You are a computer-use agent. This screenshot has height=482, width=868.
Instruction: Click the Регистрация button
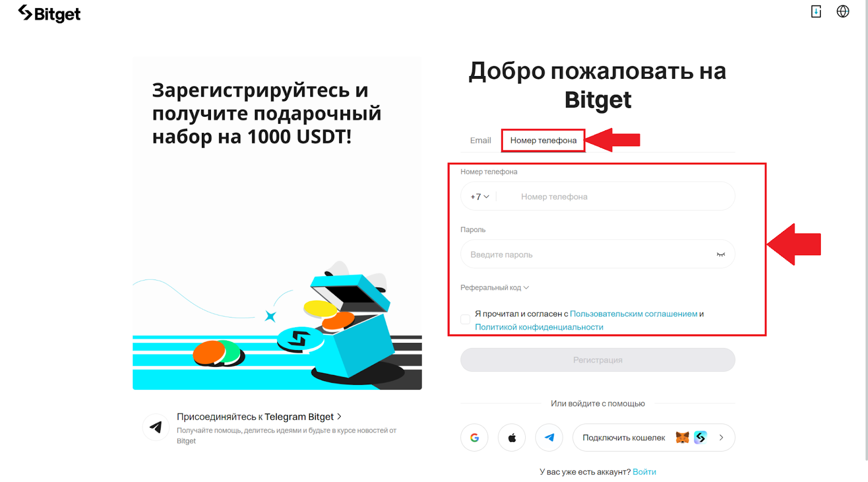click(598, 360)
